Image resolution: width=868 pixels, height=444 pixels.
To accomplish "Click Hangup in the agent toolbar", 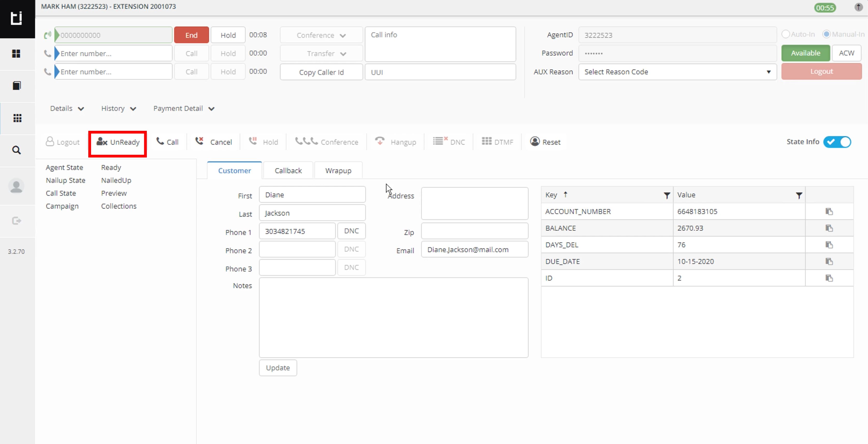I will [396, 142].
